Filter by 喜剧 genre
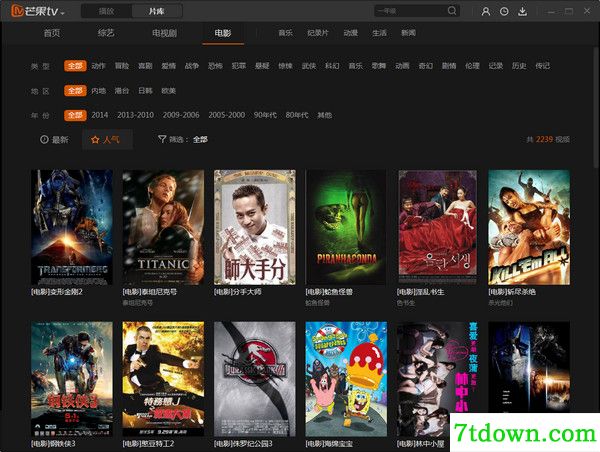Viewport: 600px width, 452px height. pos(145,66)
